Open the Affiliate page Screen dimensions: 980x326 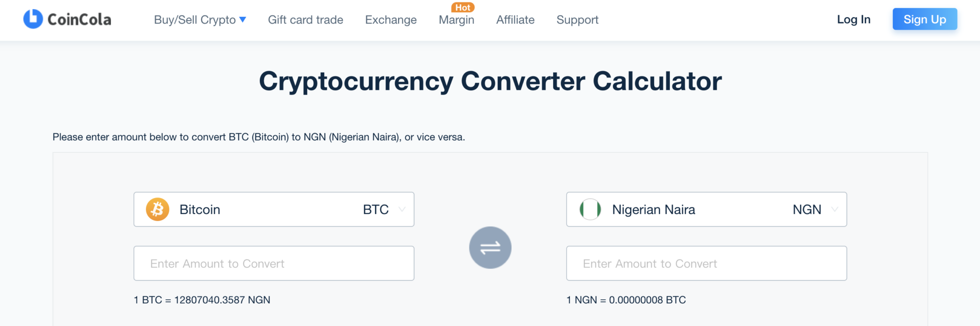click(515, 20)
